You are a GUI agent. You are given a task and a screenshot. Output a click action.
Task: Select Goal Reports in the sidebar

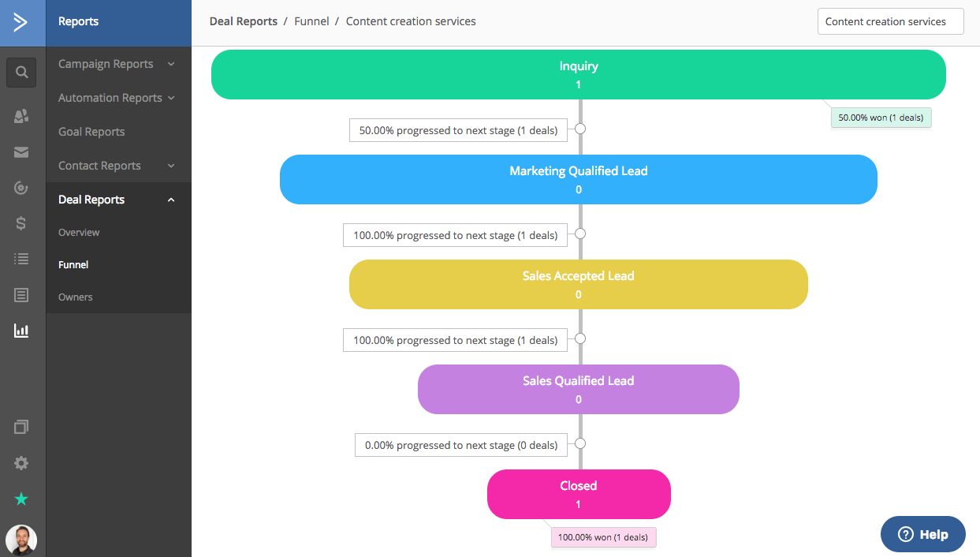pyautogui.click(x=91, y=132)
